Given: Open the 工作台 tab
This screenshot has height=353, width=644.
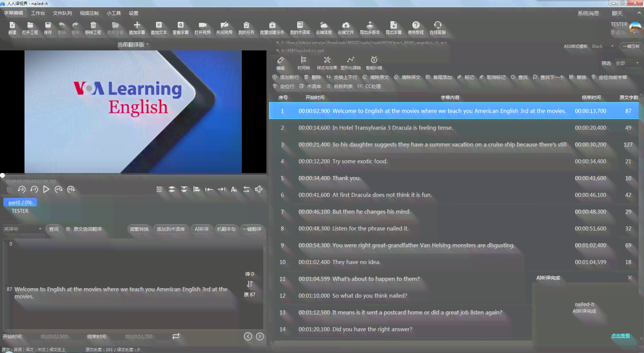Looking at the screenshot, I should tap(38, 13).
